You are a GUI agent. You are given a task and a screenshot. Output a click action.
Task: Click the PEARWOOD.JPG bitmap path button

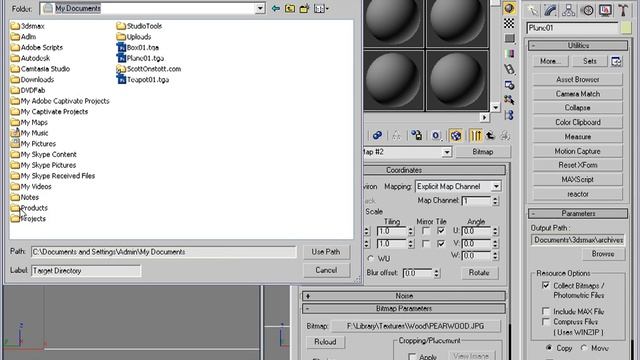416,326
